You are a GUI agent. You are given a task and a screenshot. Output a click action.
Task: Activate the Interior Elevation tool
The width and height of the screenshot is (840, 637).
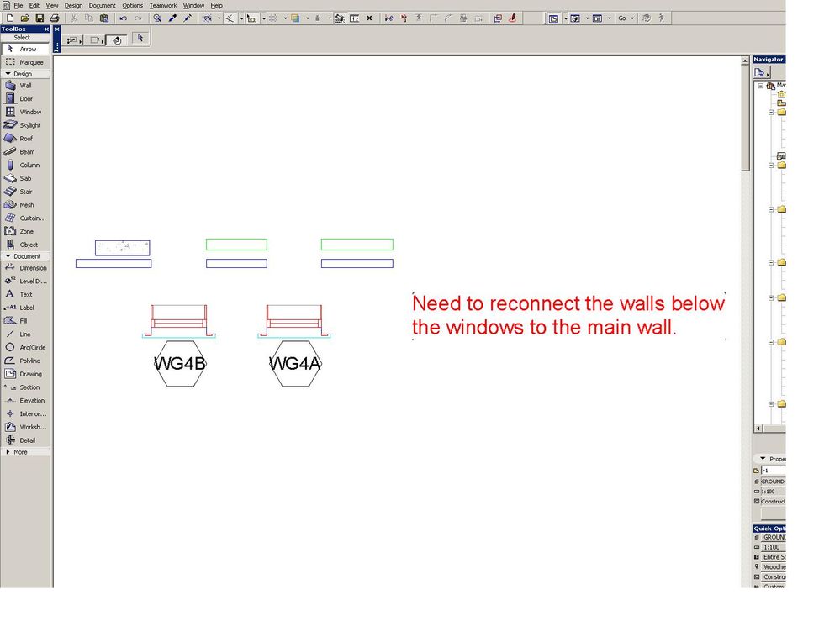[25, 413]
